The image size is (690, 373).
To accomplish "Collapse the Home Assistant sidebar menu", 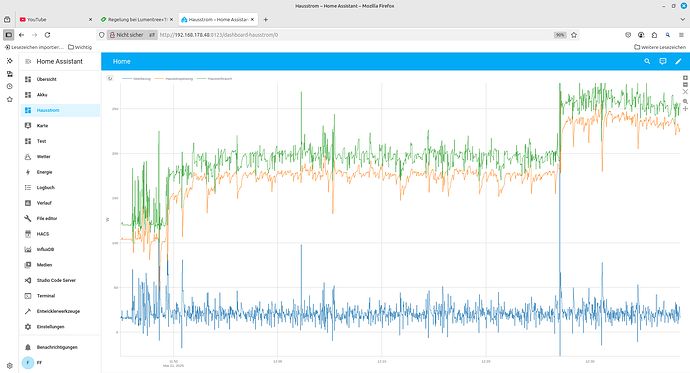I will [x=28, y=62].
